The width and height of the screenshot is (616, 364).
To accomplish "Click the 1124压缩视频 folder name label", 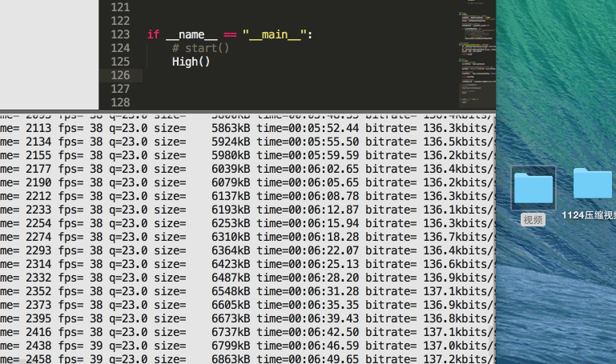I will 589,215.
